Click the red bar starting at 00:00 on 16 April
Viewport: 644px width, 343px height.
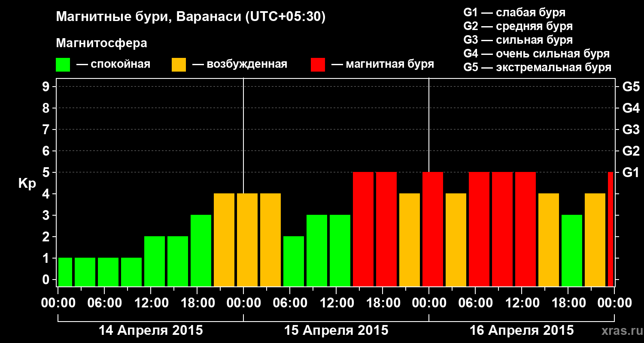coord(433,229)
